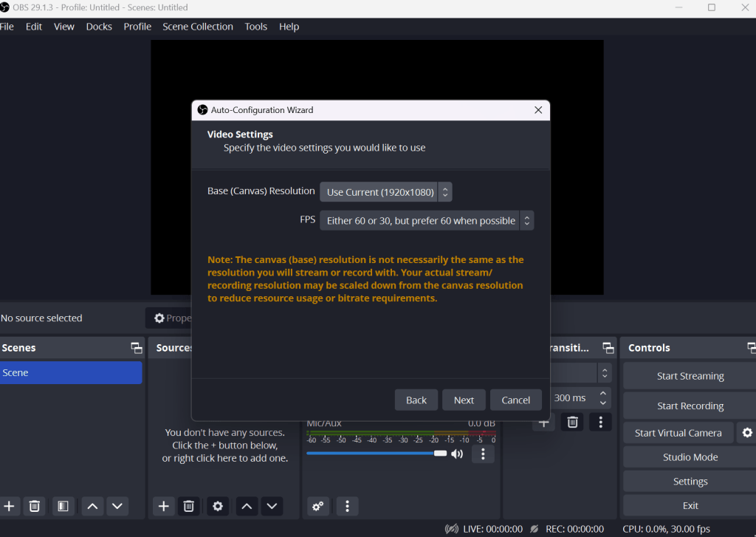Add a source with plus icon

click(163, 506)
